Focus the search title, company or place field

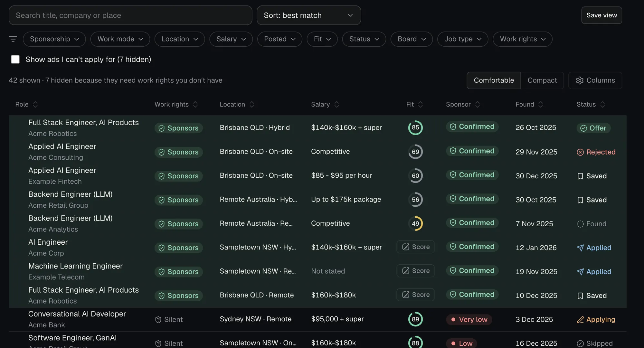pyautogui.click(x=130, y=15)
